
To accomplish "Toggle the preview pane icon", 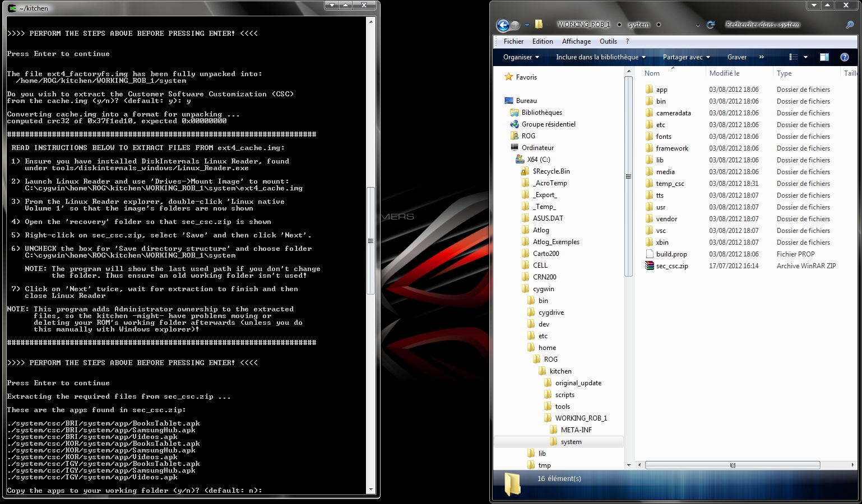I will click(824, 57).
